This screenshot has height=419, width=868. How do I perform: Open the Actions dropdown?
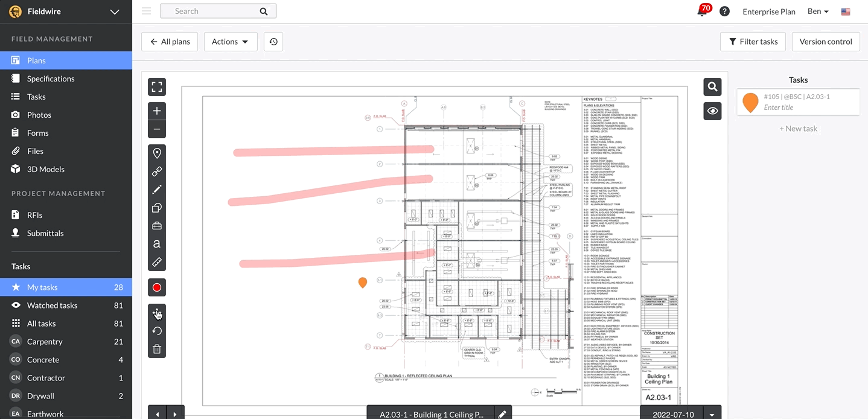(231, 42)
